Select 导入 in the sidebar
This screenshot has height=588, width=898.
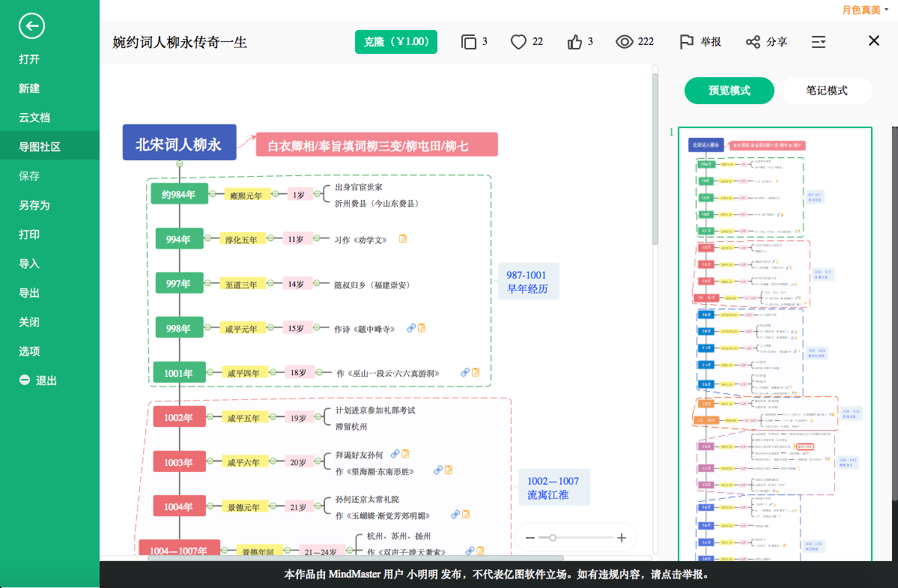(29, 264)
